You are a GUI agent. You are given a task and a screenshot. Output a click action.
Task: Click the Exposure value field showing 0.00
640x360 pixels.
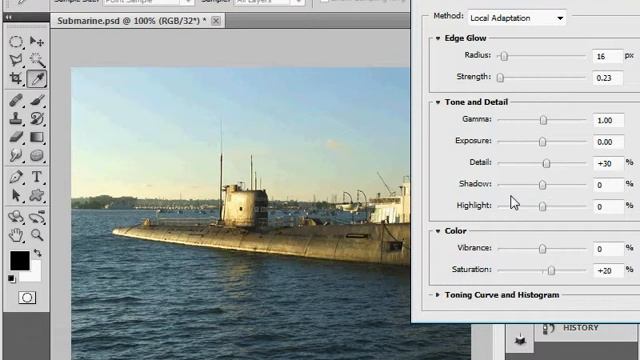[608, 142]
